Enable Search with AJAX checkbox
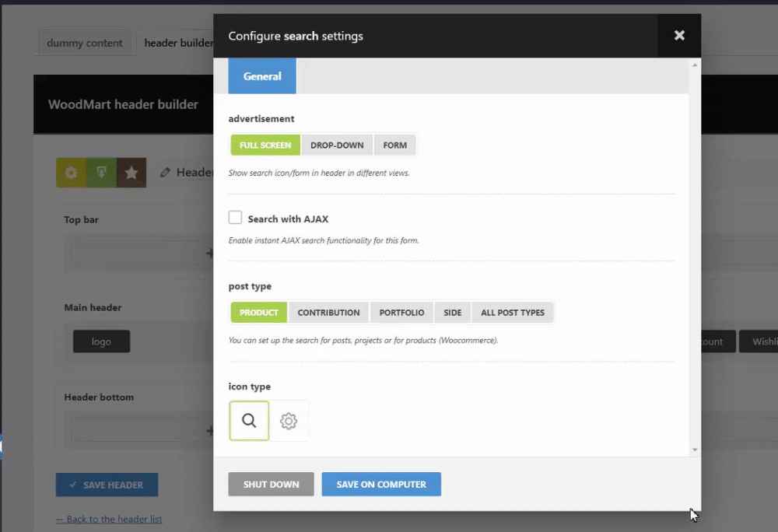The height and width of the screenshot is (532, 778). click(x=235, y=218)
